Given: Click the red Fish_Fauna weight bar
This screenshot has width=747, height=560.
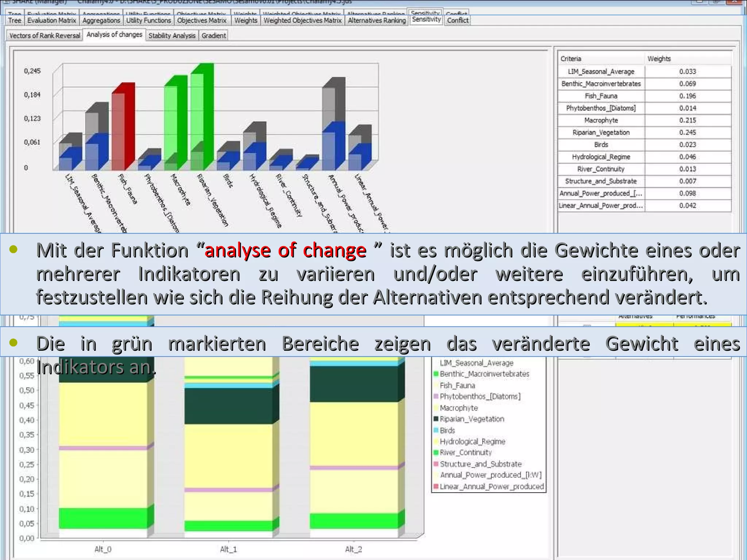Looking at the screenshot, I should tap(123, 127).
